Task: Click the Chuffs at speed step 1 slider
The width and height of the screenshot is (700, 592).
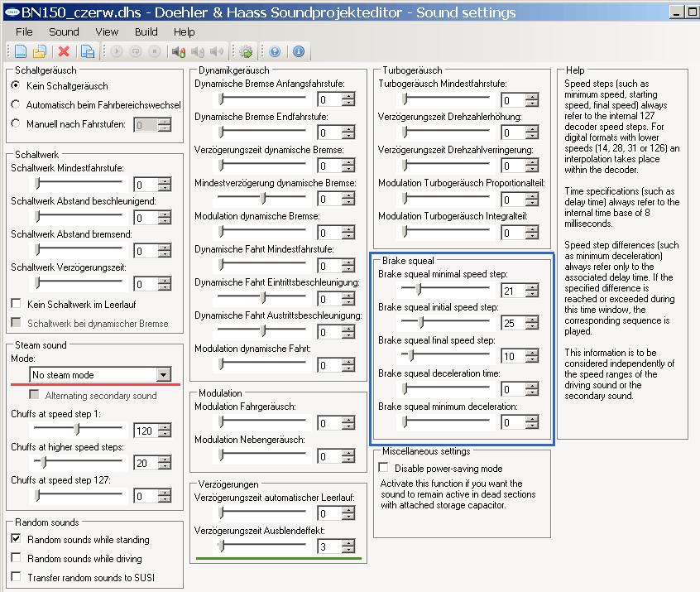Action: pos(78,429)
